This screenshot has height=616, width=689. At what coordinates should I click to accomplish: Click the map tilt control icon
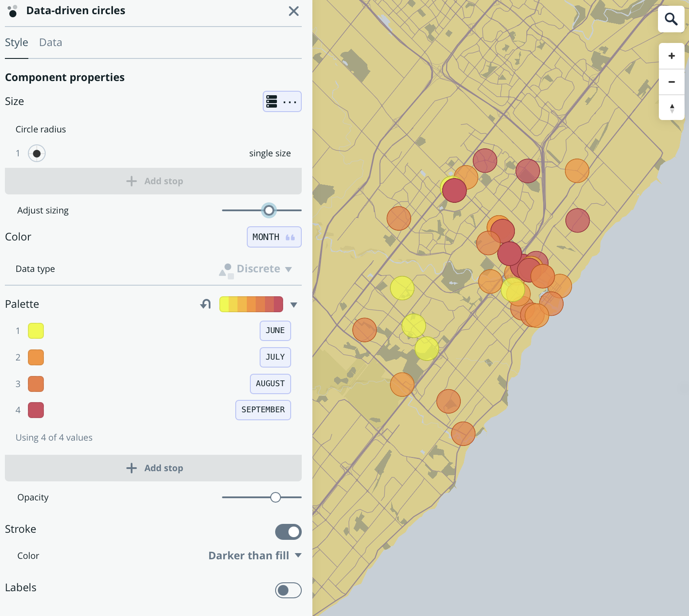click(x=671, y=108)
